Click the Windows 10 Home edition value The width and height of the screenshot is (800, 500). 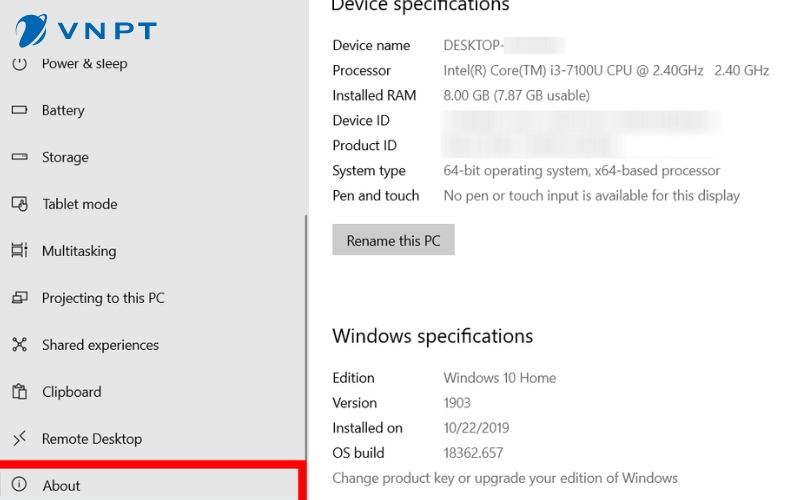pyautogui.click(x=499, y=378)
